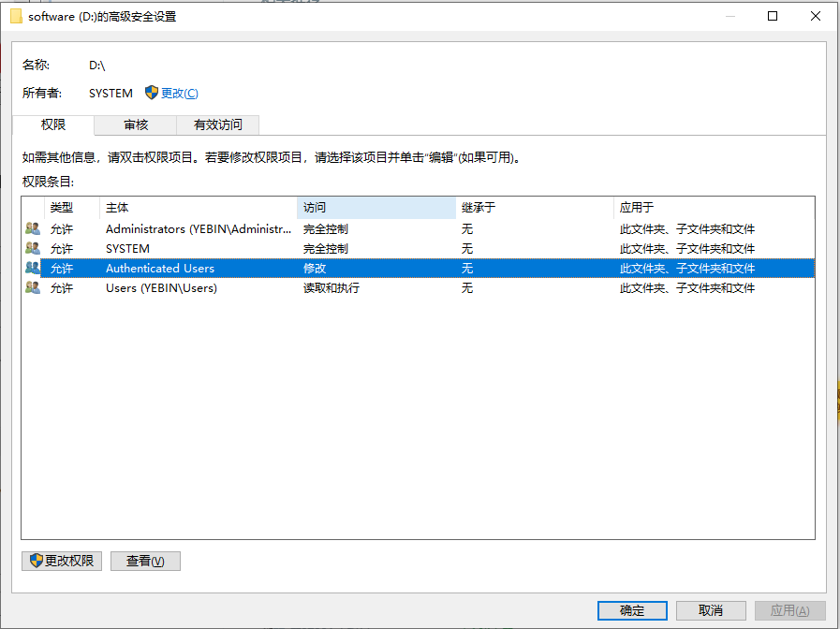Image resolution: width=840 pixels, height=629 pixels.
Task: Cancel with the 取消 button
Action: pyautogui.click(x=711, y=610)
